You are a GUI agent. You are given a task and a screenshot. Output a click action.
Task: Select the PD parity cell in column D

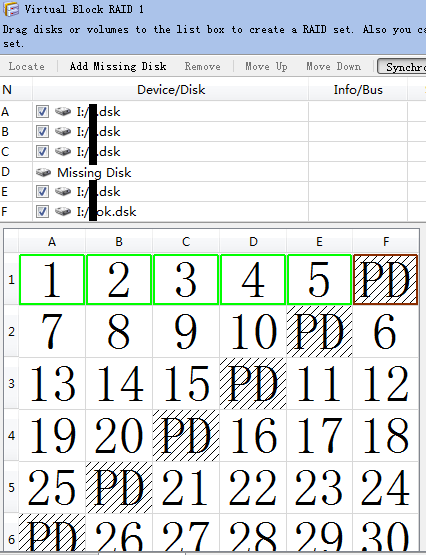(253, 383)
